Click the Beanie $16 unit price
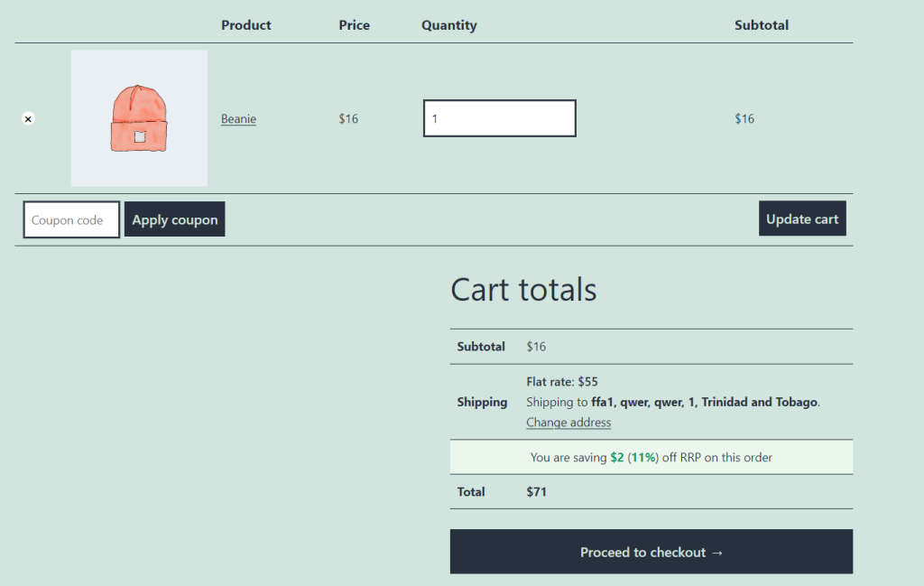Image resolution: width=924 pixels, height=586 pixels. click(347, 118)
